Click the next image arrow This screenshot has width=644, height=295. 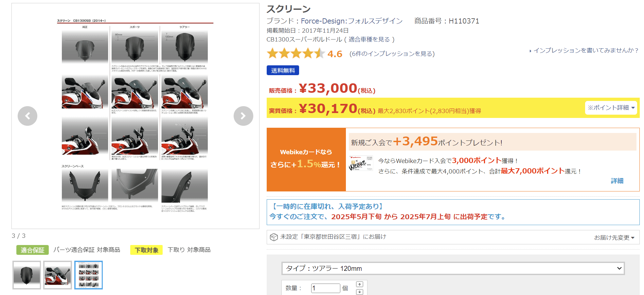coord(243,116)
